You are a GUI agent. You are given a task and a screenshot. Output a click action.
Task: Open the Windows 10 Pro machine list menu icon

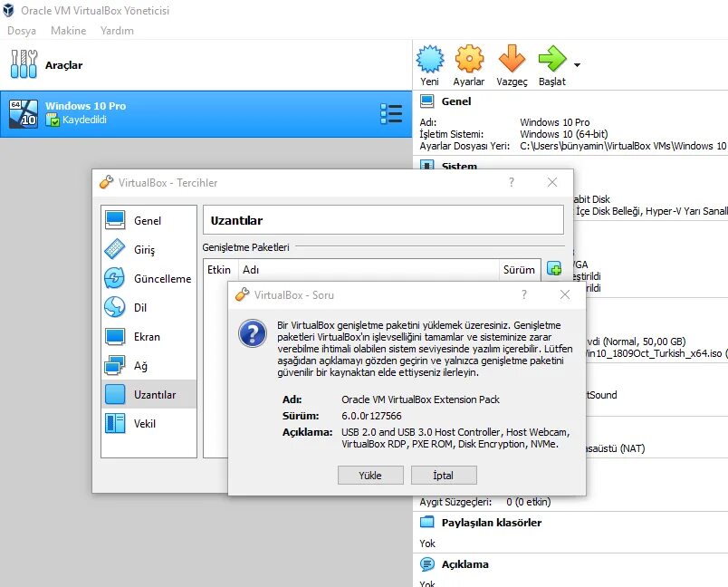(x=391, y=114)
